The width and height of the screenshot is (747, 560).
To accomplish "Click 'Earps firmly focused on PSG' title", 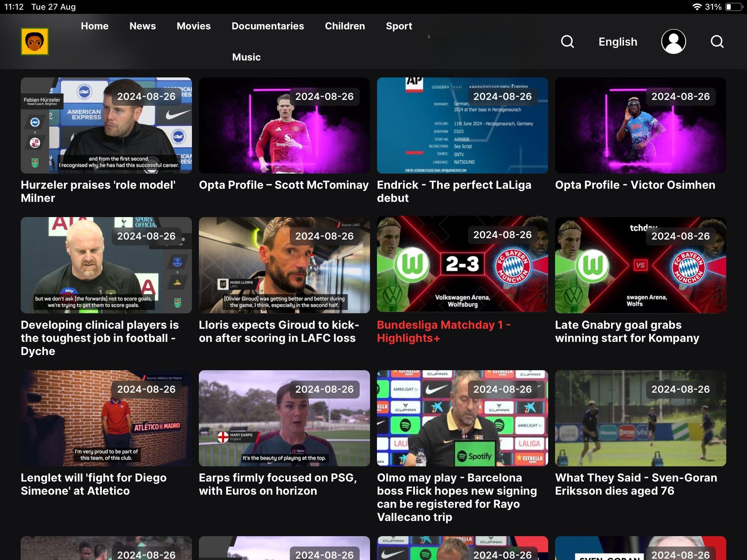I will point(278,484).
